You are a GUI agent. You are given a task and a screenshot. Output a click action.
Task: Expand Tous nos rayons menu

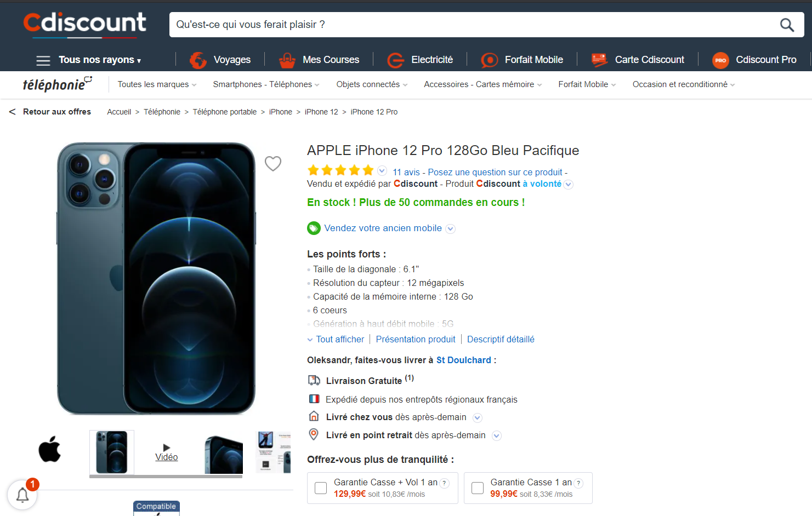click(x=89, y=60)
